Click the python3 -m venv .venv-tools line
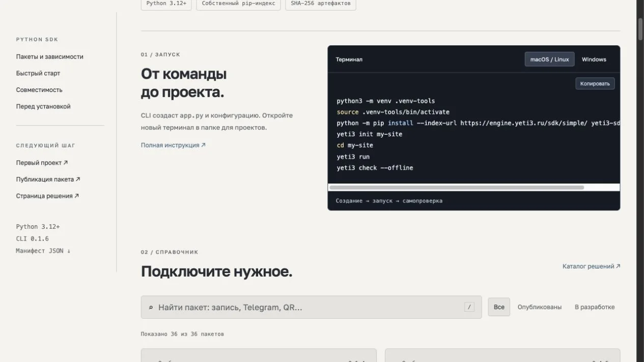This screenshot has width=644, height=362. point(386,101)
